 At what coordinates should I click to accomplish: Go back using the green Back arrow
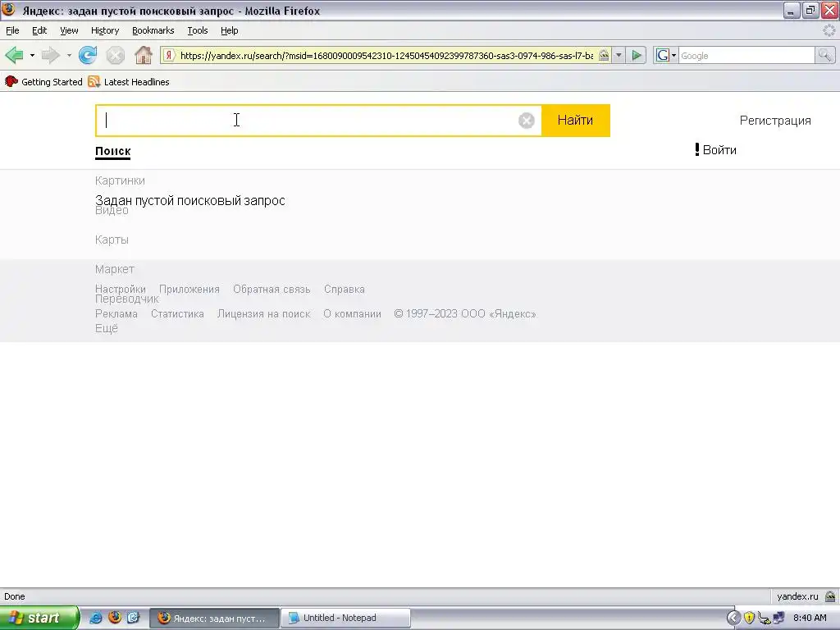(x=14, y=55)
